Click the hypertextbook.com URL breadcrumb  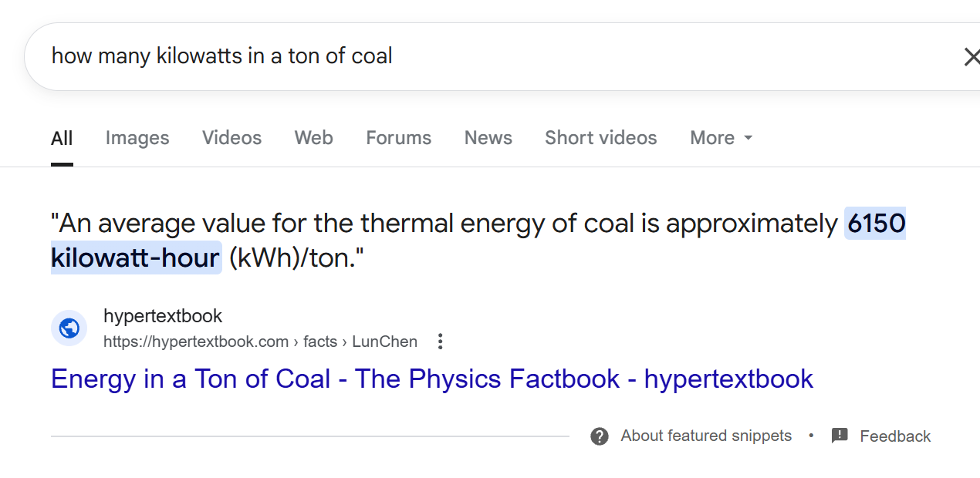260,342
